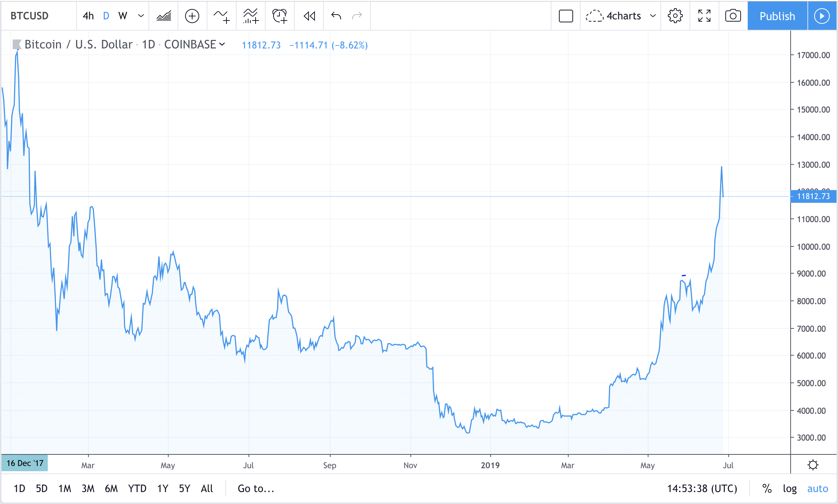The height and width of the screenshot is (504, 838).
Task: Toggle auto scale mode
Action: [817, 488]
